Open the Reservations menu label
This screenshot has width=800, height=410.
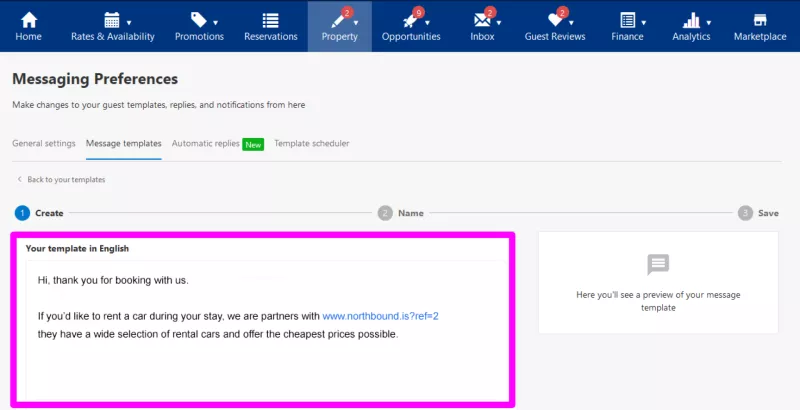point(270,37)
